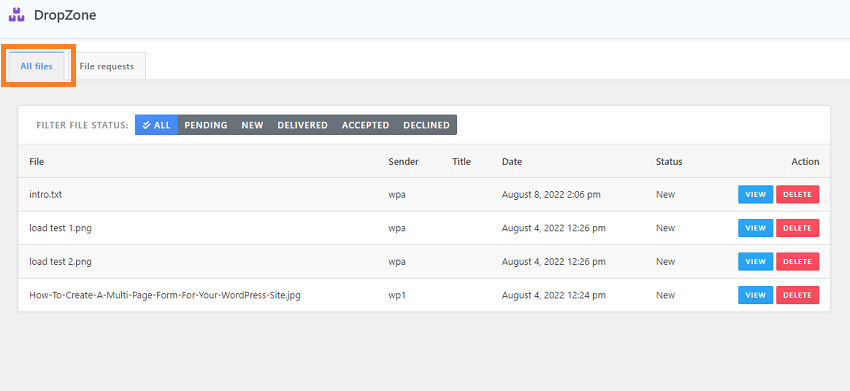Click the DropZone title text
Screen dimensions: 850x391
tap(65, 15)
